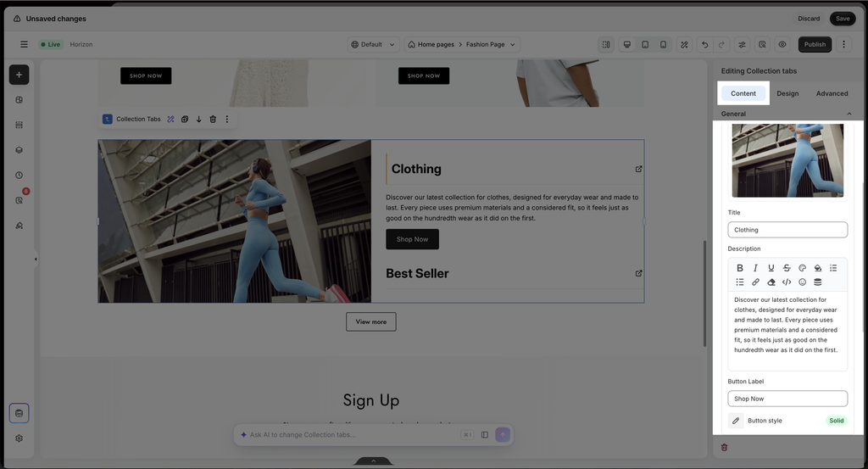868x469 pixels.
Task: Redo the last change
Action: pos(721,44)
